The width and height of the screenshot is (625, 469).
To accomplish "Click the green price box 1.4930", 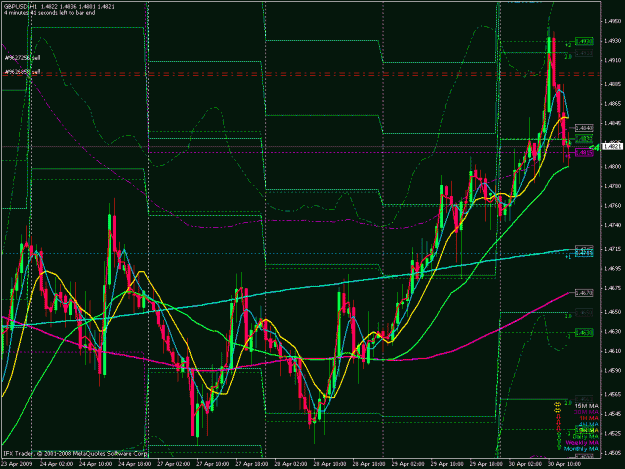I will pyautogui.click(x=584, y=41).
